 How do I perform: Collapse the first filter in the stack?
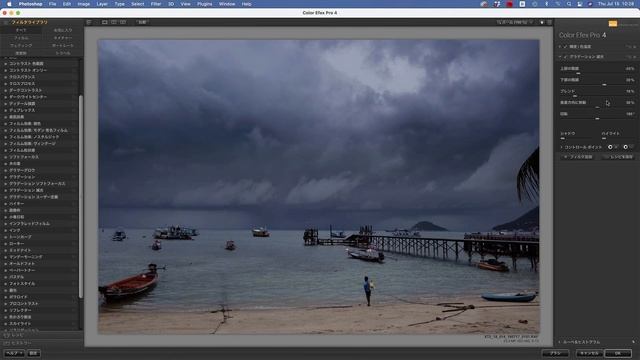point(560,47)
